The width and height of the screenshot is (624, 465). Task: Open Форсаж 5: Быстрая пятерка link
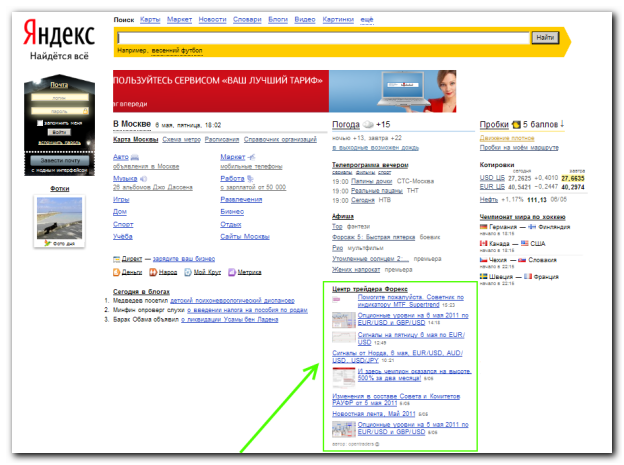click(x=373, y=237)
